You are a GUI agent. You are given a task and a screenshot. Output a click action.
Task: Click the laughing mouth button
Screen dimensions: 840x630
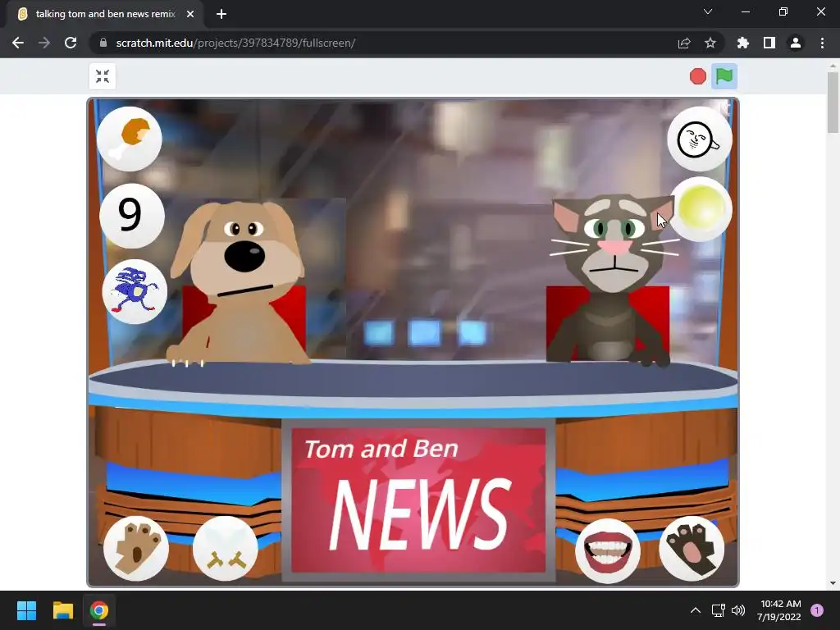(607, 550)
